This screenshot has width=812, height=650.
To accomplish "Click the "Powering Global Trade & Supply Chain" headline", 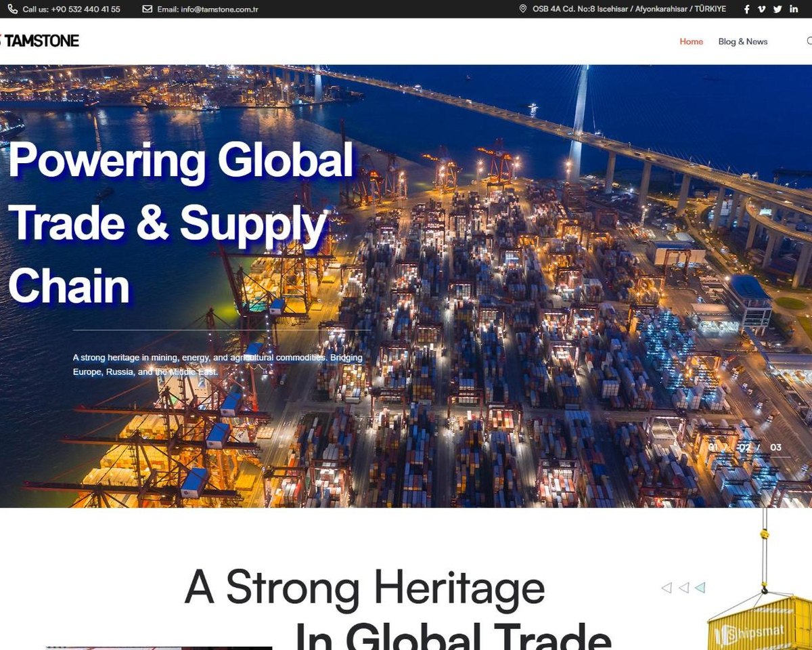I will click(x=181, y=223).
